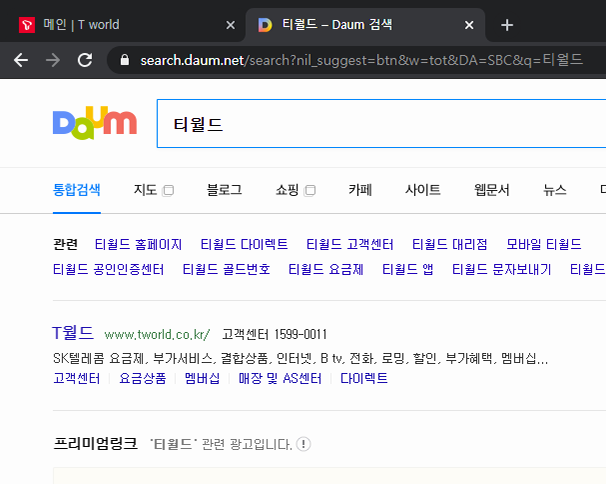This screenshot has height=484, width=606.
Task: Click the info icon next to 프리미엄링크 광고
Action: [x=303, y=444]
